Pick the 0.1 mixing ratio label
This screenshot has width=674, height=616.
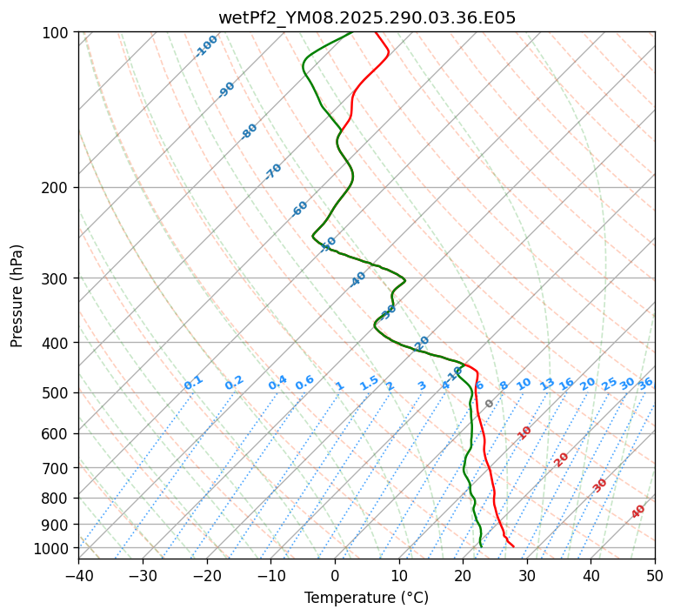[x=193, y=383]
